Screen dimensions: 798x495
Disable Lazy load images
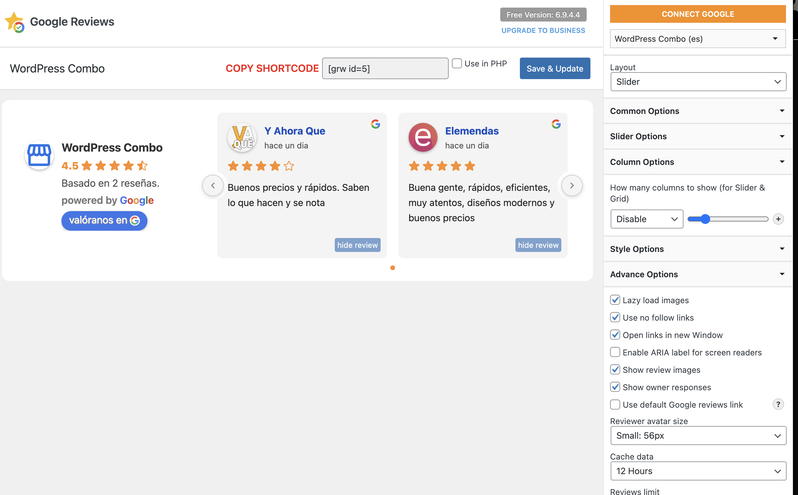point(615,300)
